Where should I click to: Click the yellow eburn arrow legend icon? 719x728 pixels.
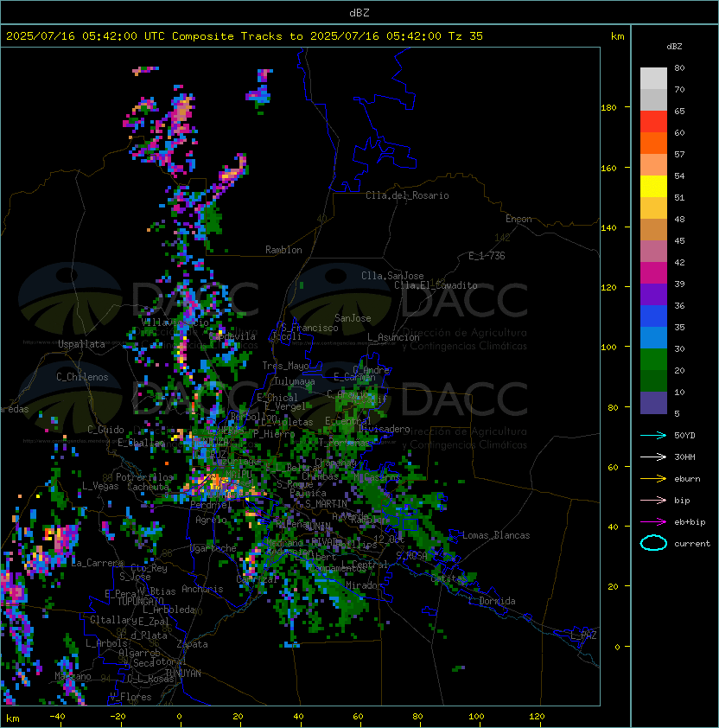[x=653, y=479]
